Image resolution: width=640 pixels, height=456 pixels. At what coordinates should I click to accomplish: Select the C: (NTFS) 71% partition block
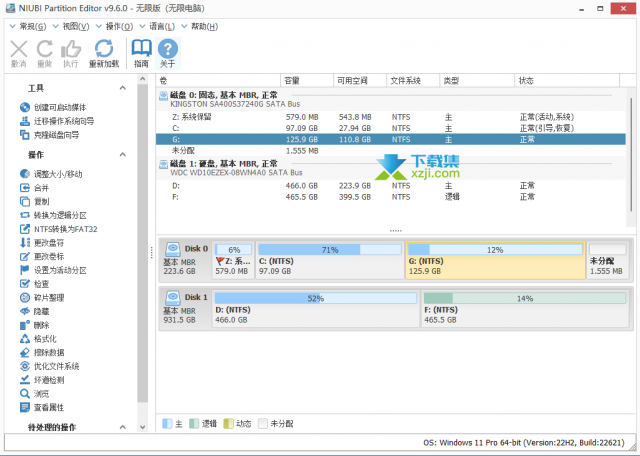330,260
